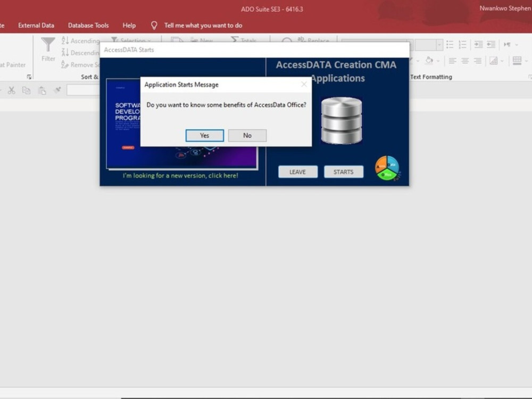Click the text direction icon
The image size is (532, 399).
tap(507, 45)
